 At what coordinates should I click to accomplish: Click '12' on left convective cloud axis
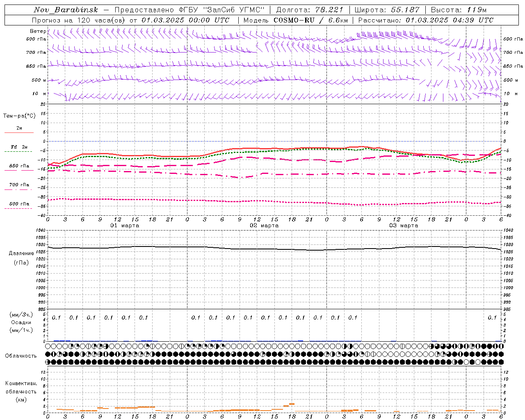(x=43, y=372)
